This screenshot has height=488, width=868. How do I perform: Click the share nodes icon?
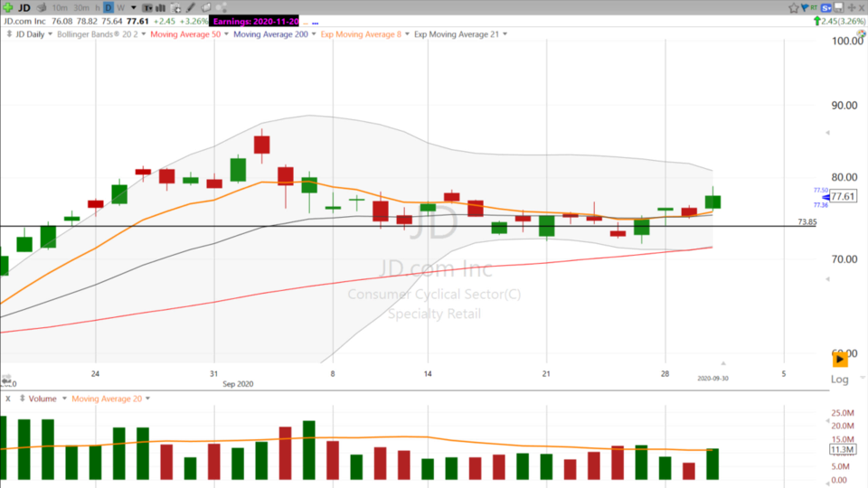[x=221, y=8]
